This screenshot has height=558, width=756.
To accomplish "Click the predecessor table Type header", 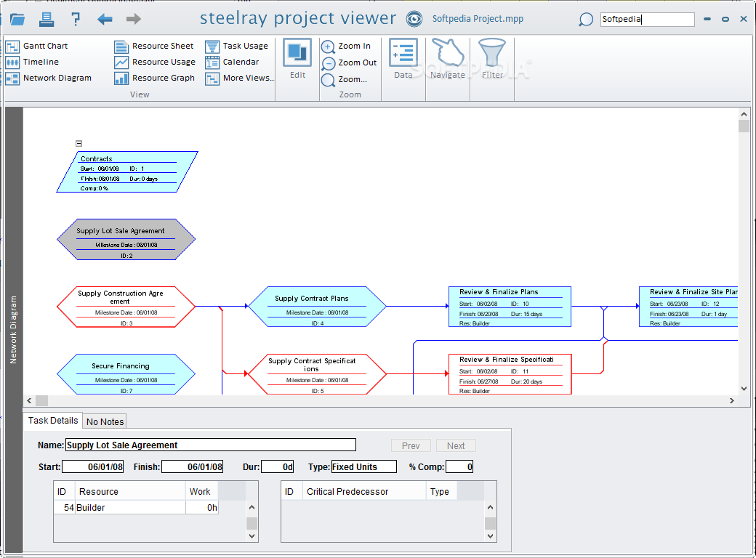I will pos(441,491).
